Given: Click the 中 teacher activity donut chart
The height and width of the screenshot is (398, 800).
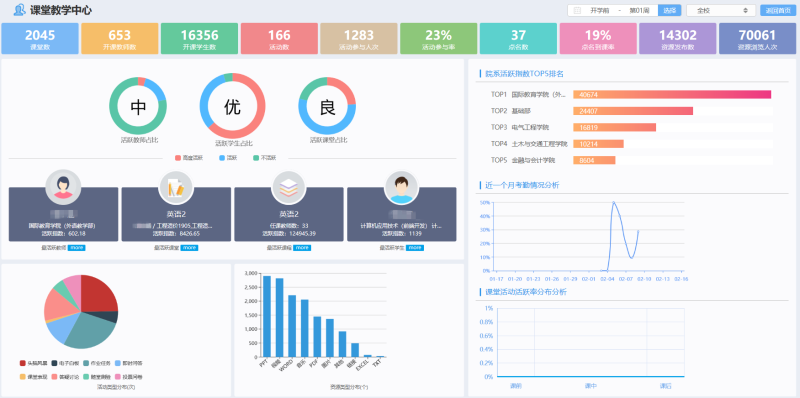Looking at the screenshot, I should 138,106.
